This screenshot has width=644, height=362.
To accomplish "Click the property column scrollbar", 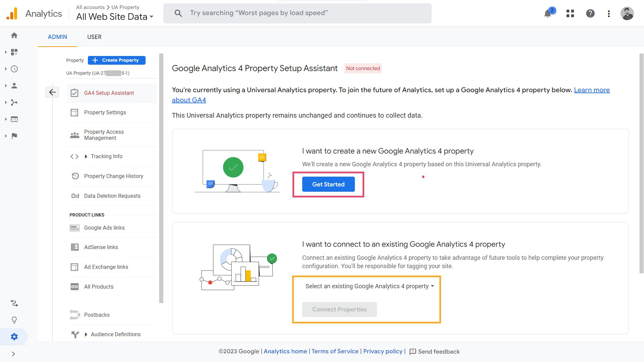I will 161,178.
